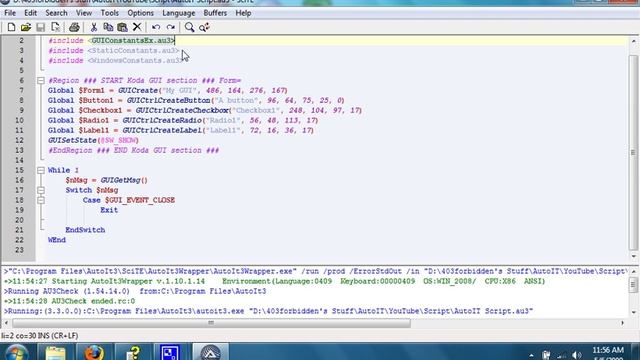This screenshot has width=640, height=360.
Task: Open the Edit menu
Action: click(x=30, y=13)
